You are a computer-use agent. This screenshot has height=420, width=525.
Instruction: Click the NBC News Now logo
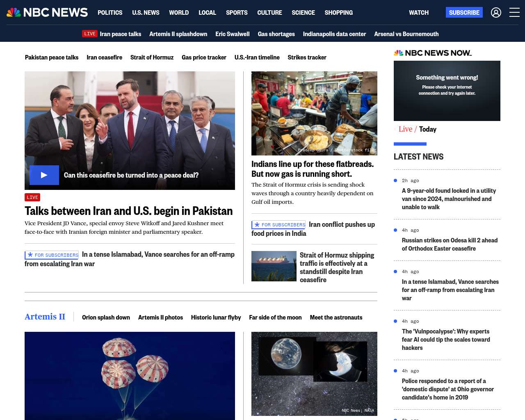click(432, 53)
